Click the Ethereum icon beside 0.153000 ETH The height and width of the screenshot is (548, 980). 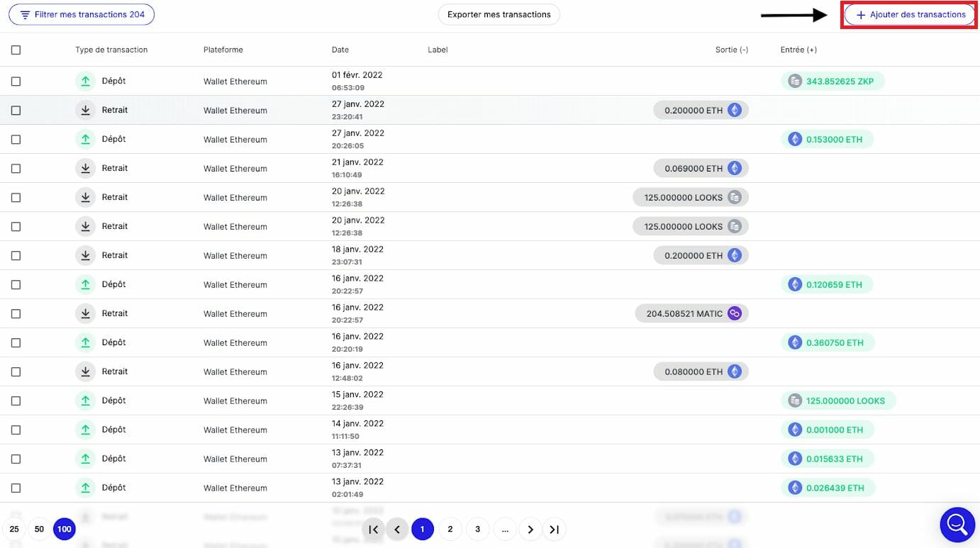point(795,140)
